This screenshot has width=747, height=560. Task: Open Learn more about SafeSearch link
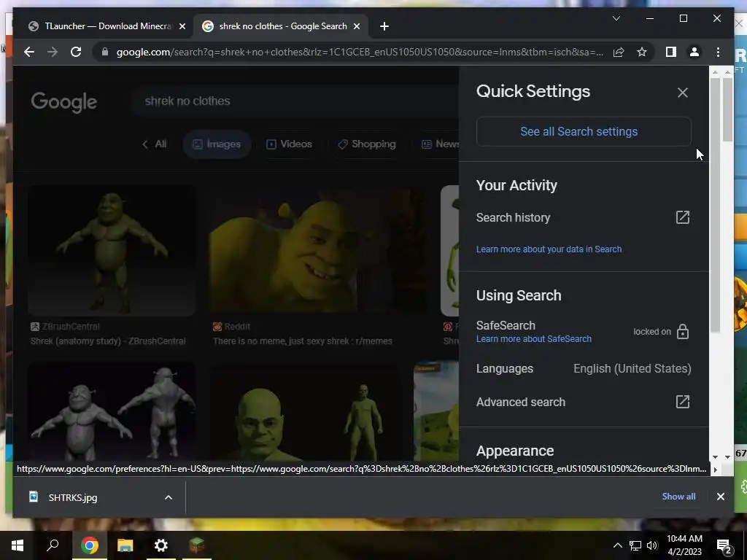533,339
